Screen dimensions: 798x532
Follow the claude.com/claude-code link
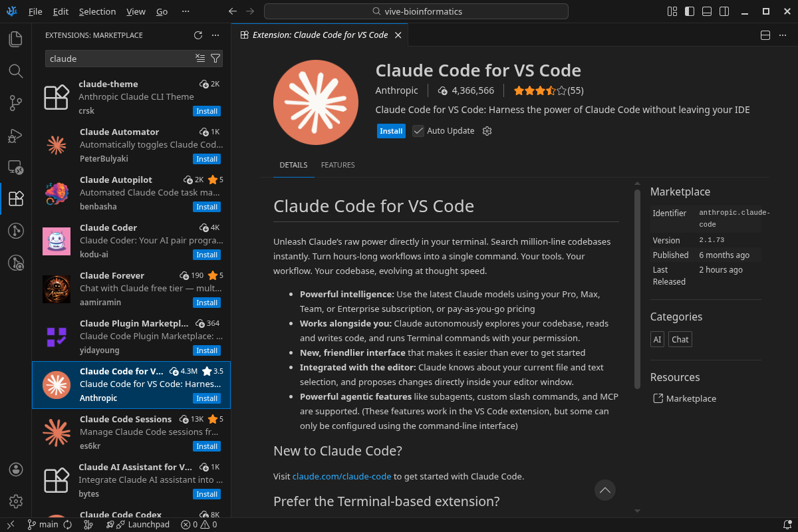click(x=341, y=475)
